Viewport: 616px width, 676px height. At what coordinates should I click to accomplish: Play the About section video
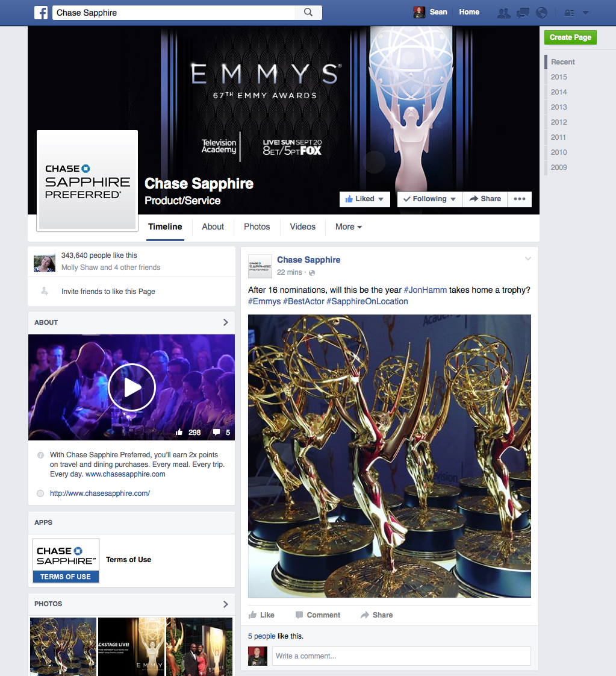(x=132, y=387)
